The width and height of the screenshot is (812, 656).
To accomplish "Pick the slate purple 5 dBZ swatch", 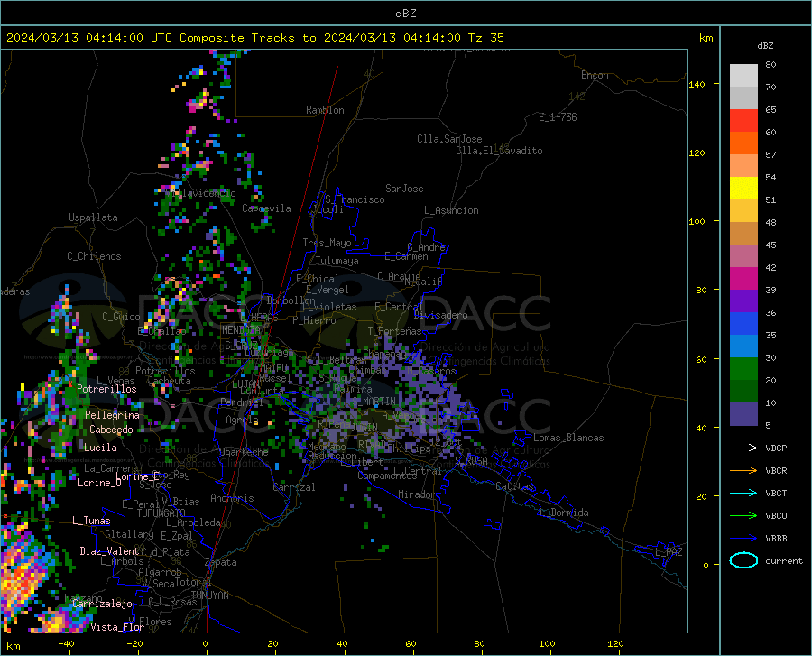I will pos(743,414).
